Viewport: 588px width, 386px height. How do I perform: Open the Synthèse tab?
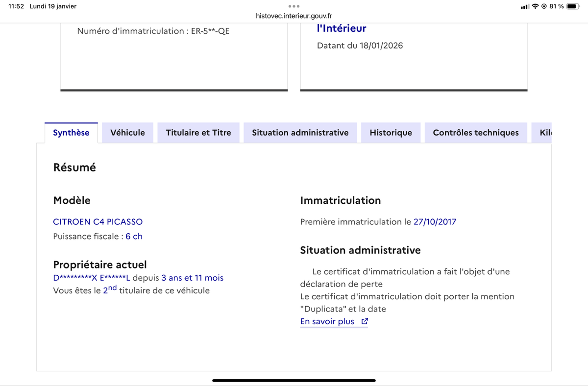click(x=71, y=133)
